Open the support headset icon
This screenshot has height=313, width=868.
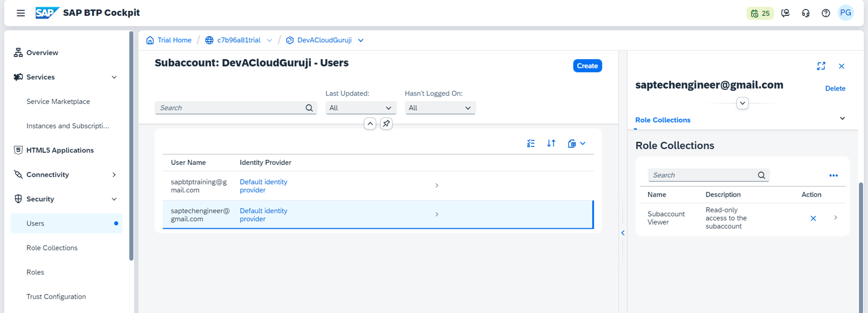[x=806, y=13]
